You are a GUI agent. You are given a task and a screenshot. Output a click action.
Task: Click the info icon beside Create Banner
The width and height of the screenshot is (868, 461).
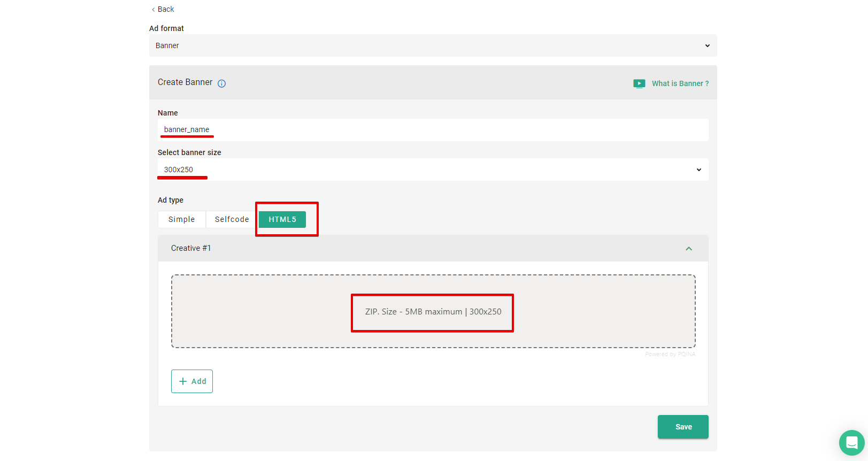tap(221, 83)
